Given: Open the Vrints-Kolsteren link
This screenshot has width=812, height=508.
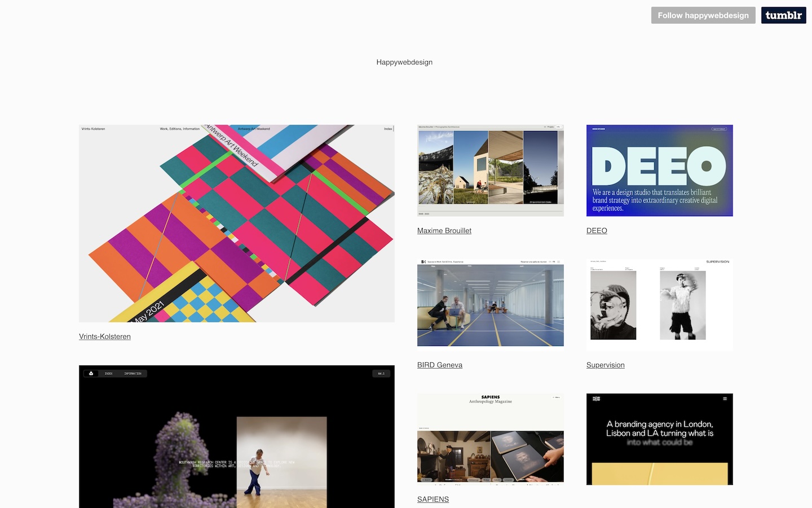Looking at the screenshot, I should coord(105,336).
